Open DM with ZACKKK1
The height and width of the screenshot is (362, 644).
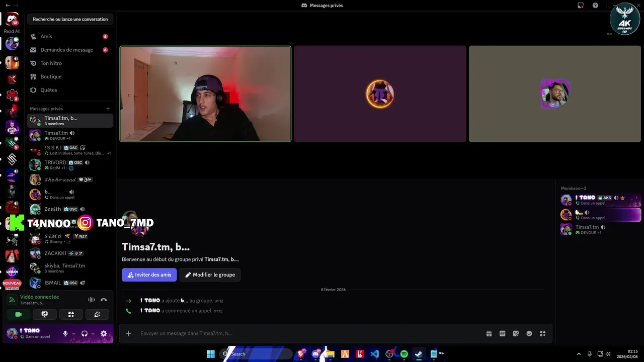[x=70, y=253]
